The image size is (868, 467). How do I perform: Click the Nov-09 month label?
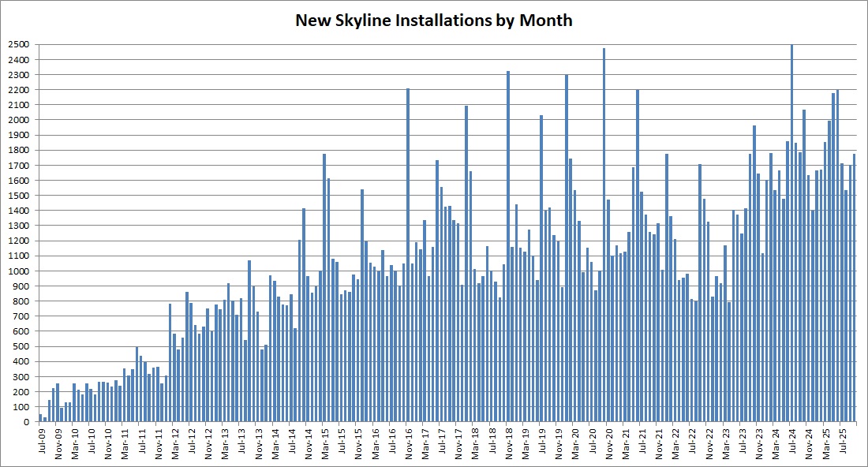58,439
